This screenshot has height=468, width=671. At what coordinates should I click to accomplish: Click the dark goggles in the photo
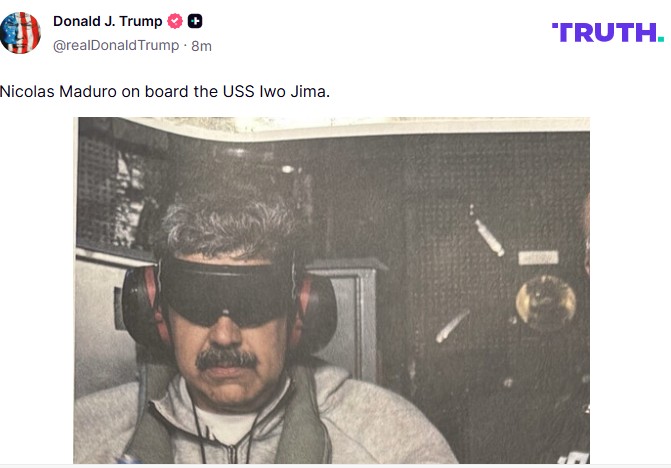point(226,291)
